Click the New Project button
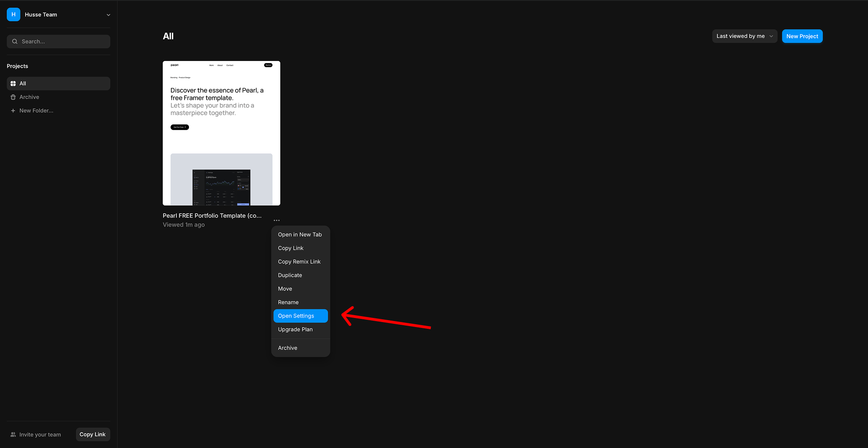This screenshot has width=868, height=448. 802,36
